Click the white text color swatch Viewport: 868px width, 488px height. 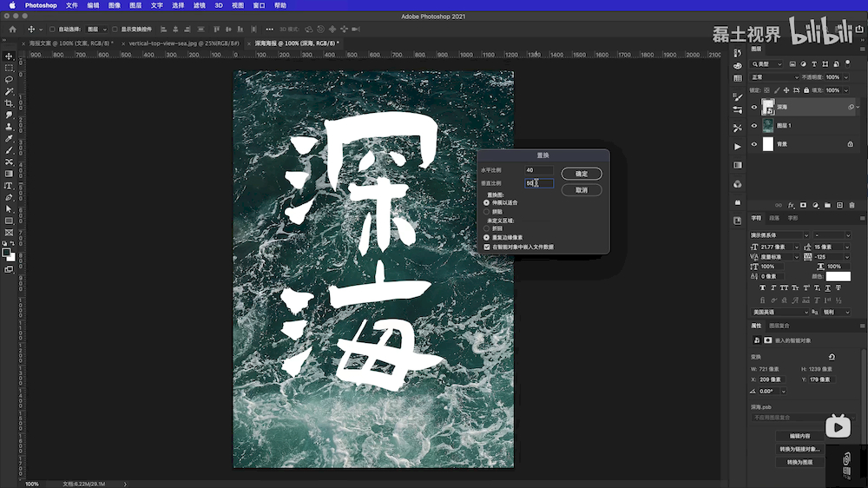pyautogui.click(x=838, y=277)
